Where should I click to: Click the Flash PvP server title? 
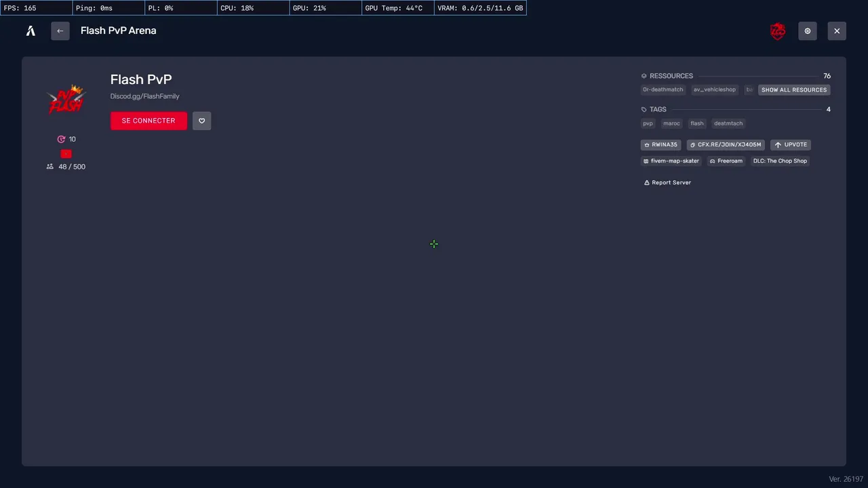[x=141, y=79]
